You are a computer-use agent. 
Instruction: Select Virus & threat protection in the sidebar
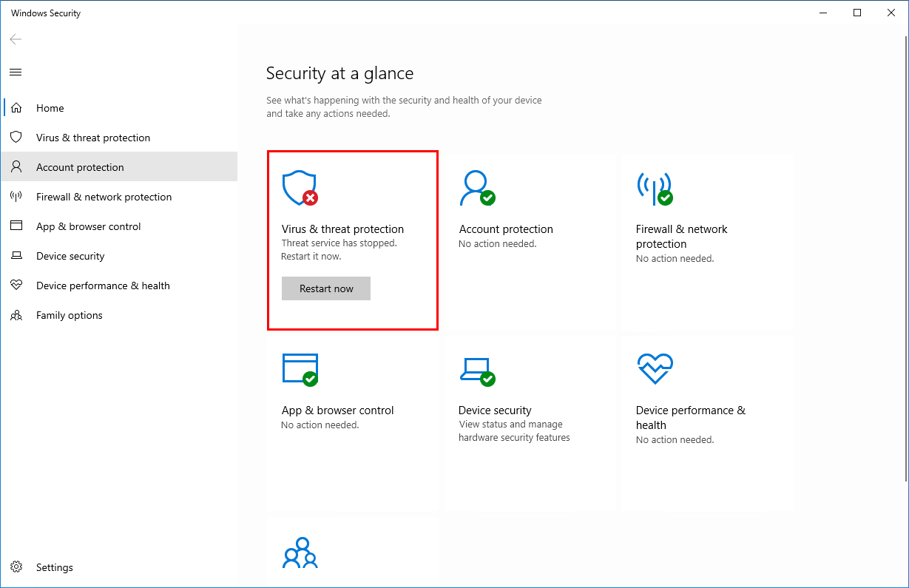coord(93,137)
